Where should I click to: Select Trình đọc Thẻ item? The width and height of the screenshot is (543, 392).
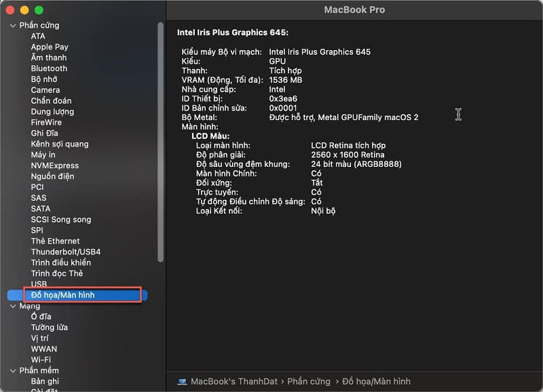click(57, 274)
